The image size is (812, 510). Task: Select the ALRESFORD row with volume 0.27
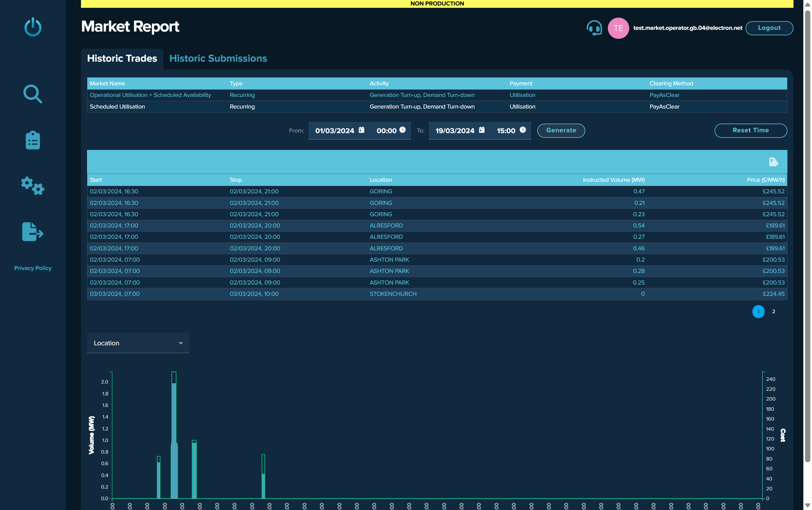(437, 237)
